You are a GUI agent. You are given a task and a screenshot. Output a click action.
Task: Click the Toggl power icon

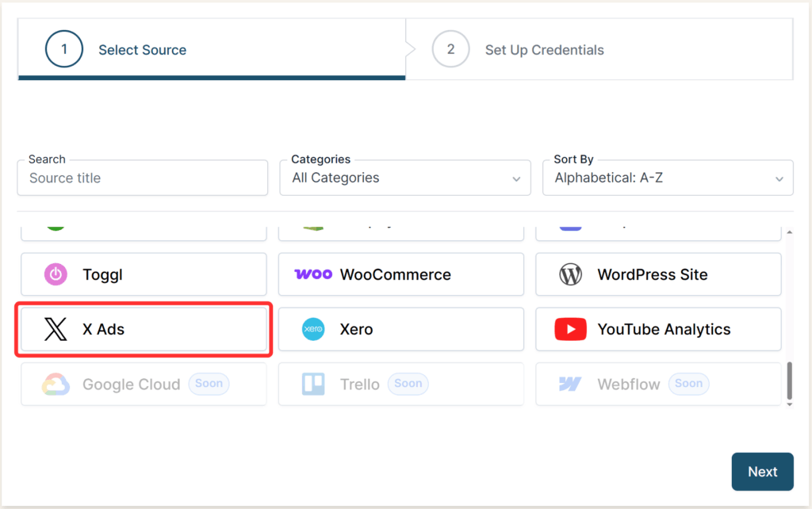(x=56, y=274)
